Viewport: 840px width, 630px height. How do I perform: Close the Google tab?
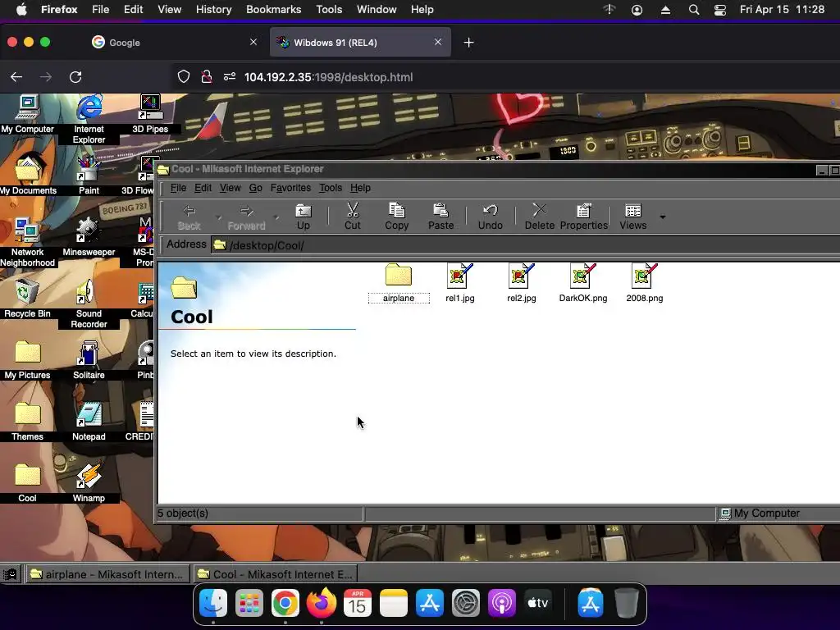pyautogui.click(x=253, y=42)
